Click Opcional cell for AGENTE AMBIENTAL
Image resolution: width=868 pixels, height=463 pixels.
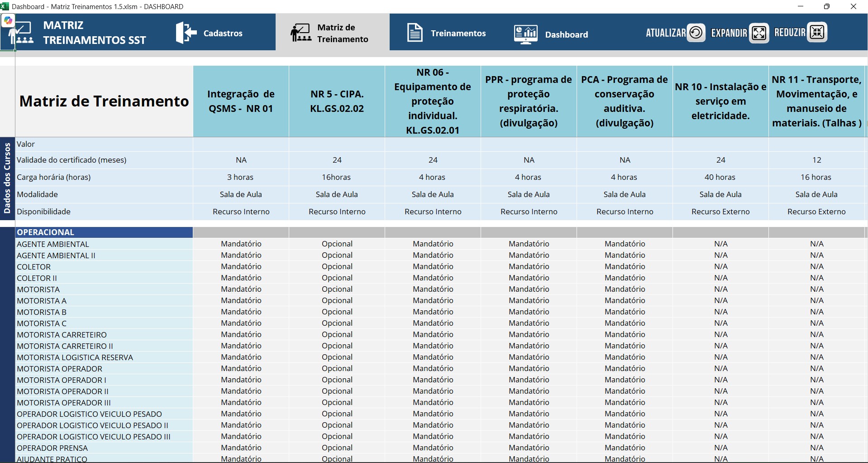point(337,244)
